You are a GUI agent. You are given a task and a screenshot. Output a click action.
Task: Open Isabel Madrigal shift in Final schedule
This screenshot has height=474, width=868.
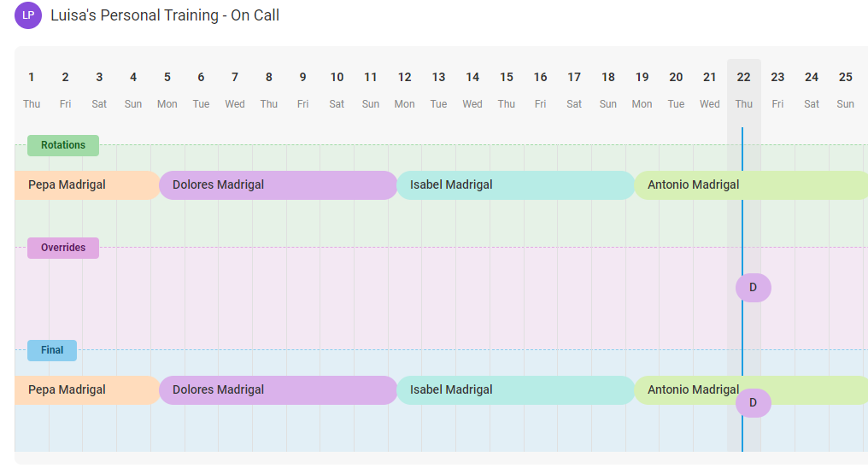[x=515, y=390]
